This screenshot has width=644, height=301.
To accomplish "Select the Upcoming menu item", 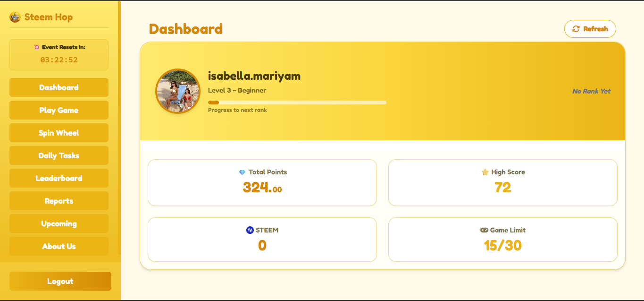I will 59,224.
